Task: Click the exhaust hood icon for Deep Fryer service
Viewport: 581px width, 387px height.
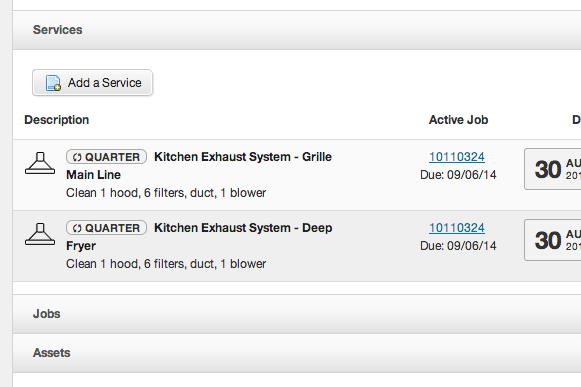Action: click(x=40, y=234)
